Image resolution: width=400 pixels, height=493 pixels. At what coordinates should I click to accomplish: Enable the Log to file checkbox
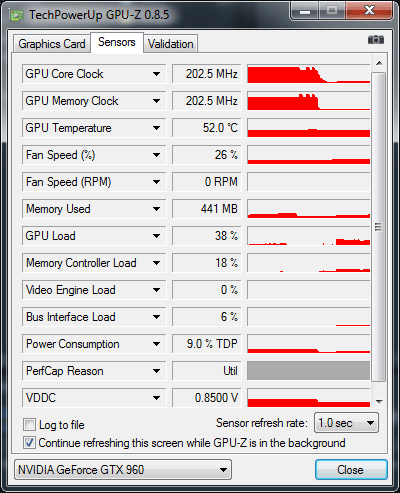click(29, 425)
